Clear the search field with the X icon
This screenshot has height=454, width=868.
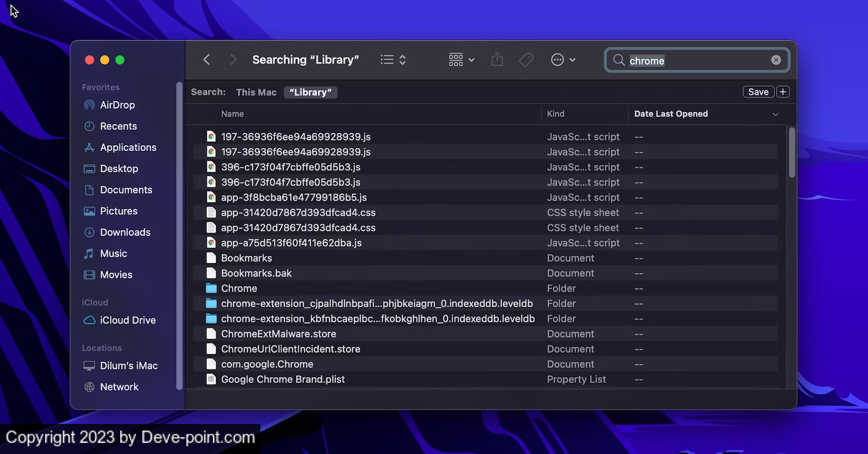point(776,60)
